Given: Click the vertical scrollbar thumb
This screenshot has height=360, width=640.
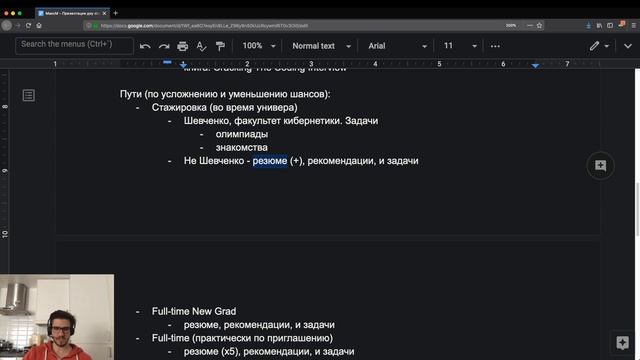Looking at the screenshot, I should [637, 209].
